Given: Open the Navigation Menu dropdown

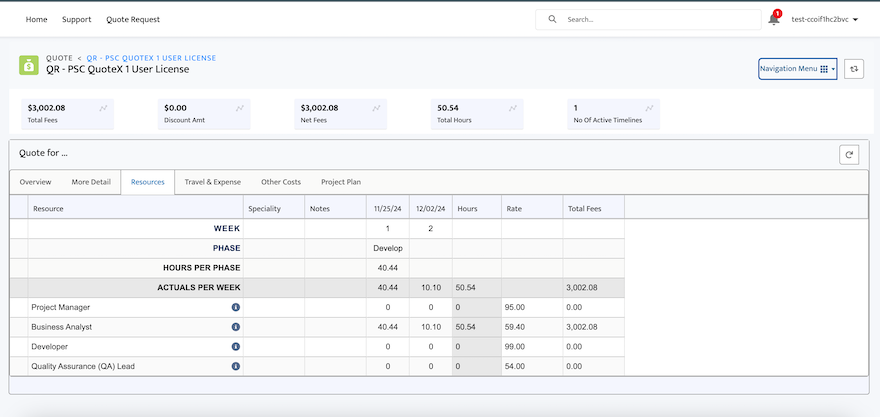Looking at the screenshot, I should (x=798, y=68).
